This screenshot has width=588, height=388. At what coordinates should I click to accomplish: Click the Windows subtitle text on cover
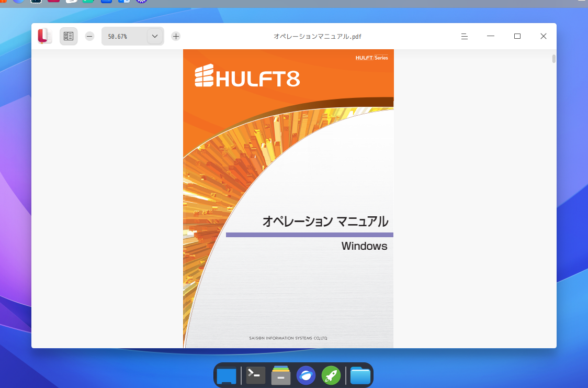(x=364, y=246)
